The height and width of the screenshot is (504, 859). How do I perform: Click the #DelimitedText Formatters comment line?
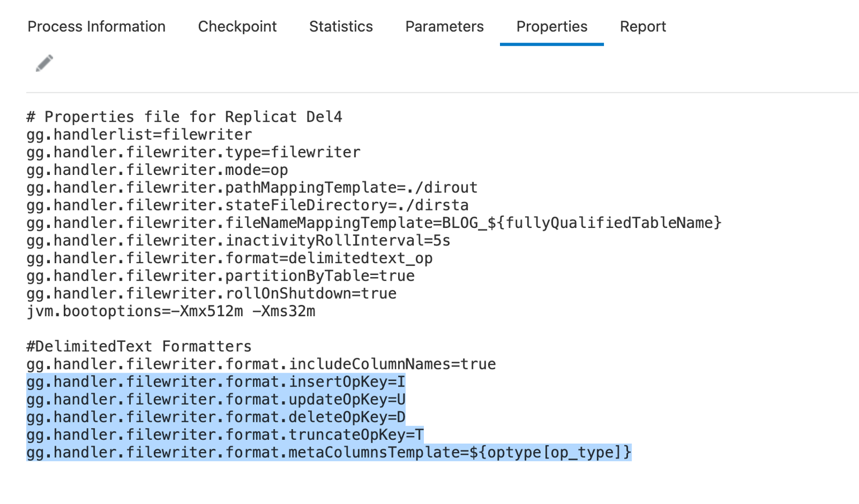point(139,346)
